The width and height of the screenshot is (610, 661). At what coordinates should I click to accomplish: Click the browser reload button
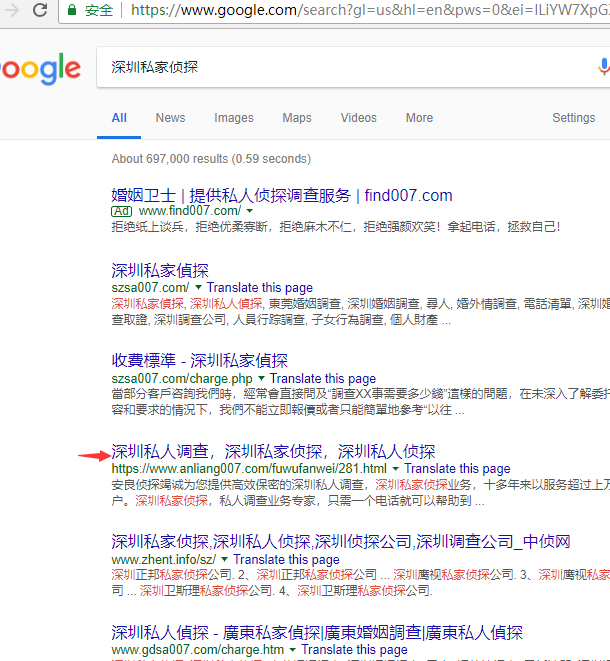[x=40, y=10]
